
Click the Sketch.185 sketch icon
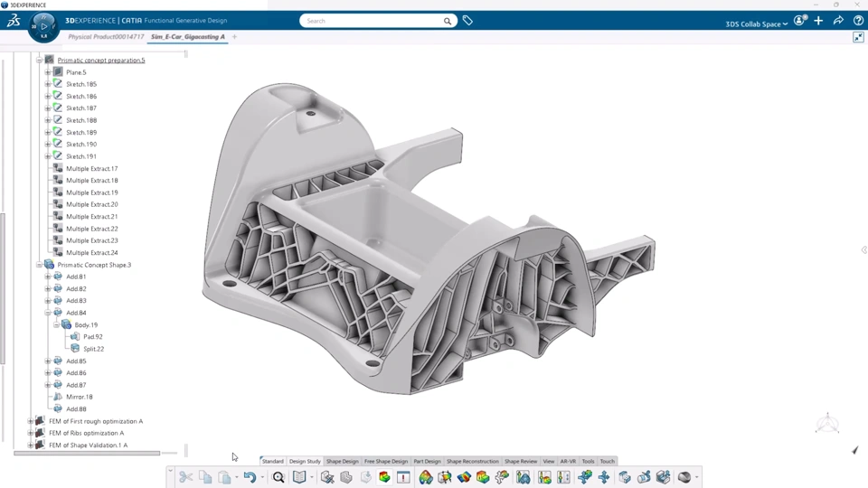pyautogui.click(x=58, y=84)
